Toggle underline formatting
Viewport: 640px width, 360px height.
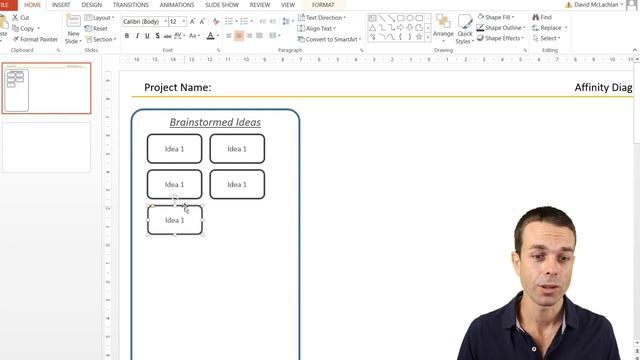[x=147, y=36]
